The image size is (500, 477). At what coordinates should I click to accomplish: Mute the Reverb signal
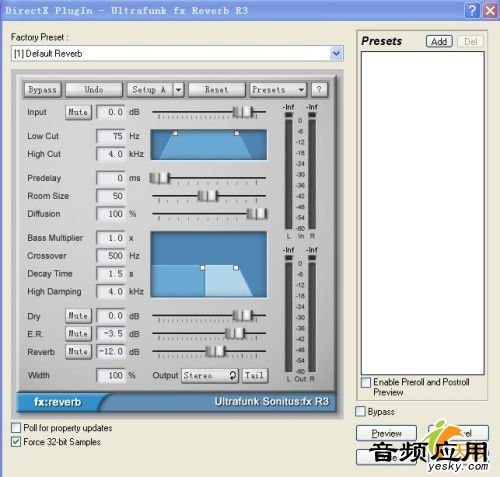[78, 352]
